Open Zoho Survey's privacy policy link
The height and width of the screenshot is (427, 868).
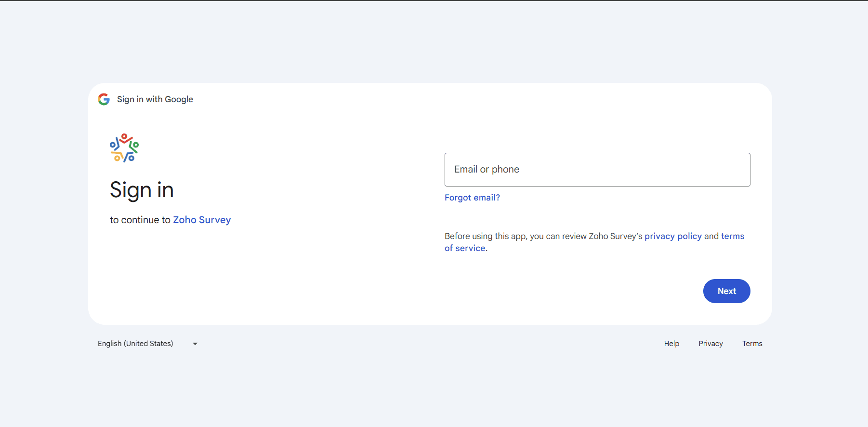(x=673, y=236)
